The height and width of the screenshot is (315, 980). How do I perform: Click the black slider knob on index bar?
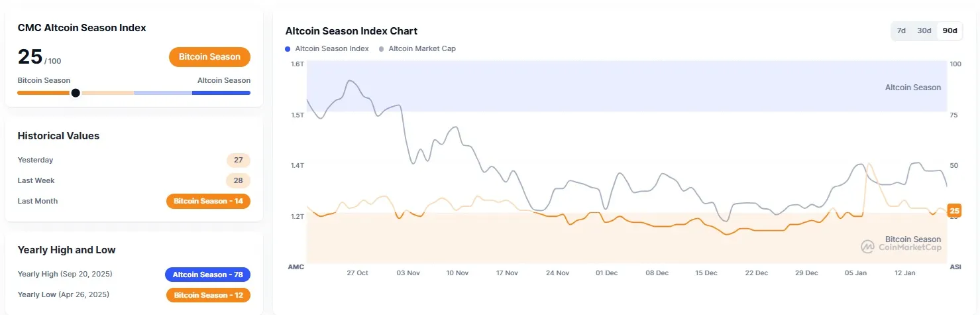pos(76,93)
